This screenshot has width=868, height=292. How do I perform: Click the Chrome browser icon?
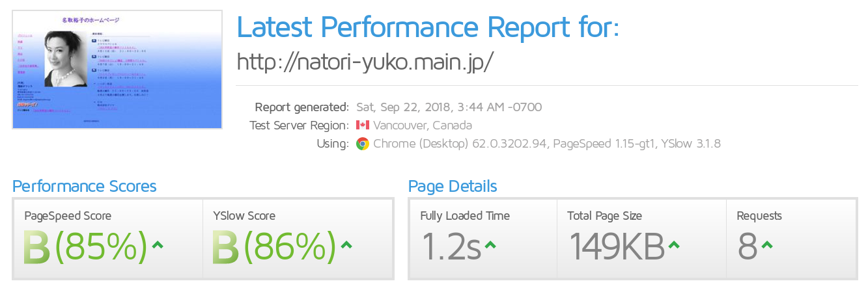[363, 144]
